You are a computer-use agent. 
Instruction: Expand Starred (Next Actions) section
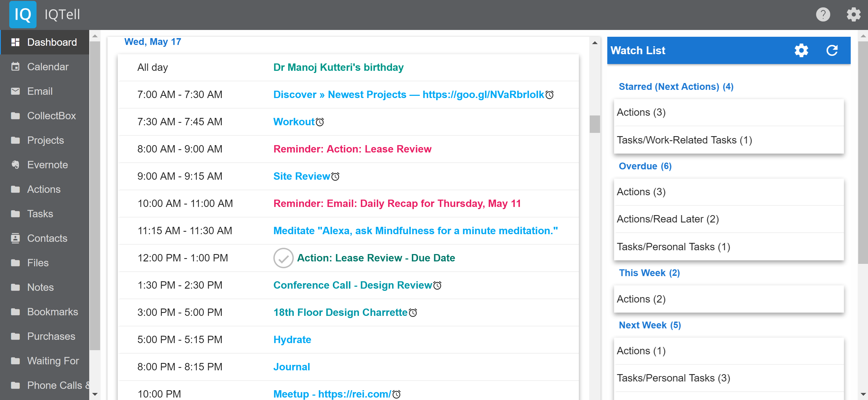tap(676, 87)
